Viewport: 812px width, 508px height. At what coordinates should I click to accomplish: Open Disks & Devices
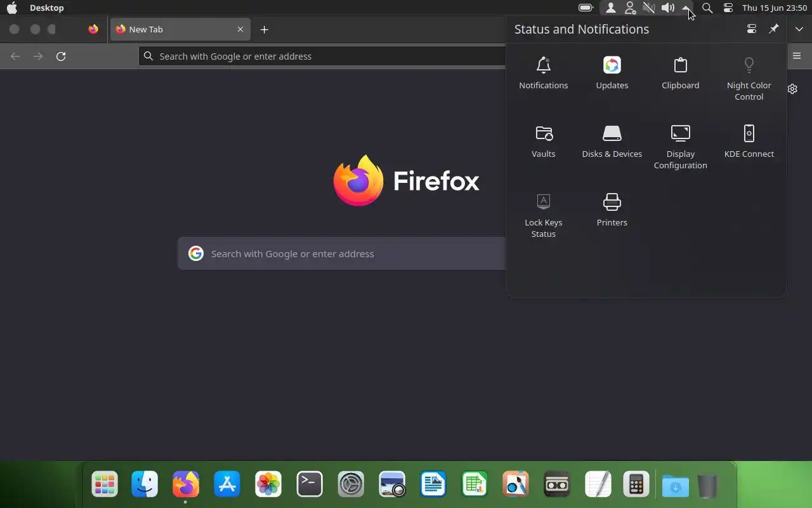click(612, 142)
